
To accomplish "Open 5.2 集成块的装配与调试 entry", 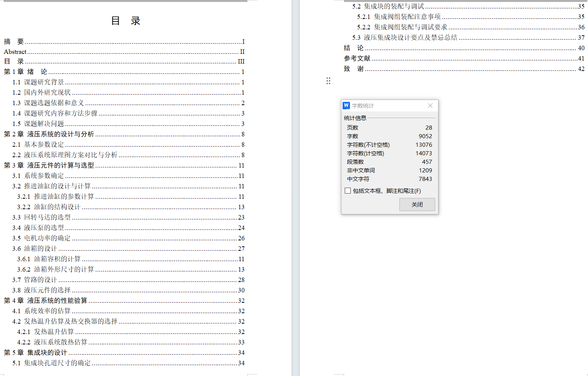I will pos(468,6).
